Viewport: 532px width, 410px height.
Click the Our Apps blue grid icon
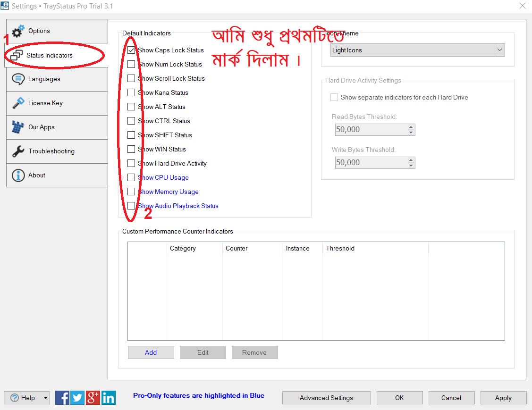point(17,127)
